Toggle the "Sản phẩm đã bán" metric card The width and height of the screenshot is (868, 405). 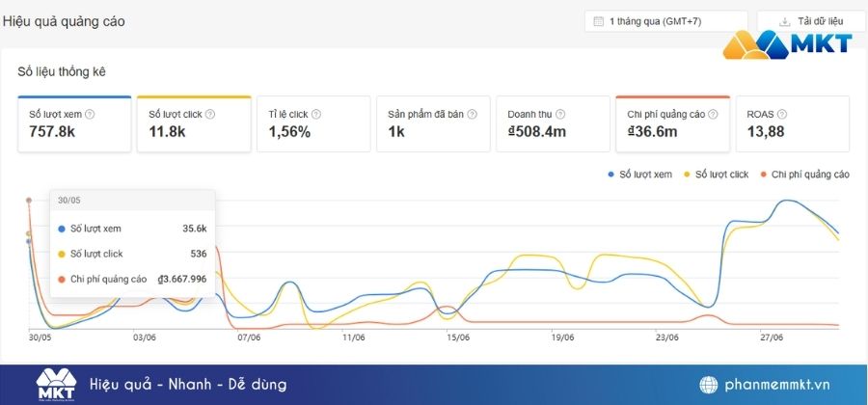click(x=433, y=124)
